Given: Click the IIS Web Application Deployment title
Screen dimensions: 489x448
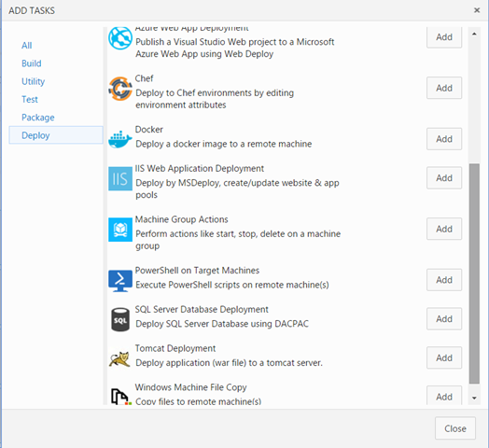Looking at the screenshot, I should click(200, 169).
